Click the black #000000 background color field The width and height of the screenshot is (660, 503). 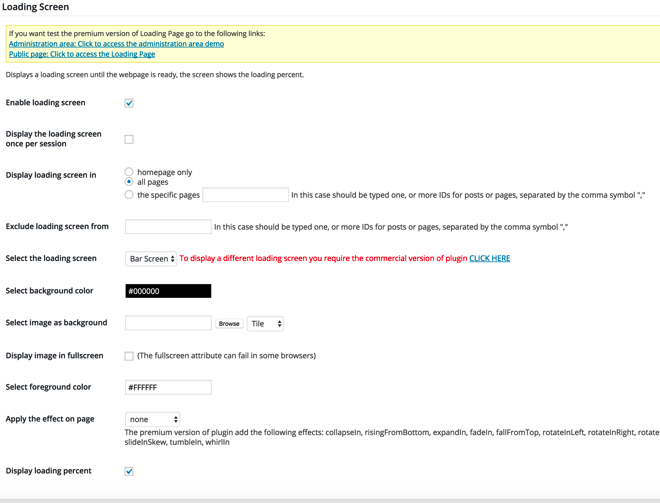pos(168,291)
